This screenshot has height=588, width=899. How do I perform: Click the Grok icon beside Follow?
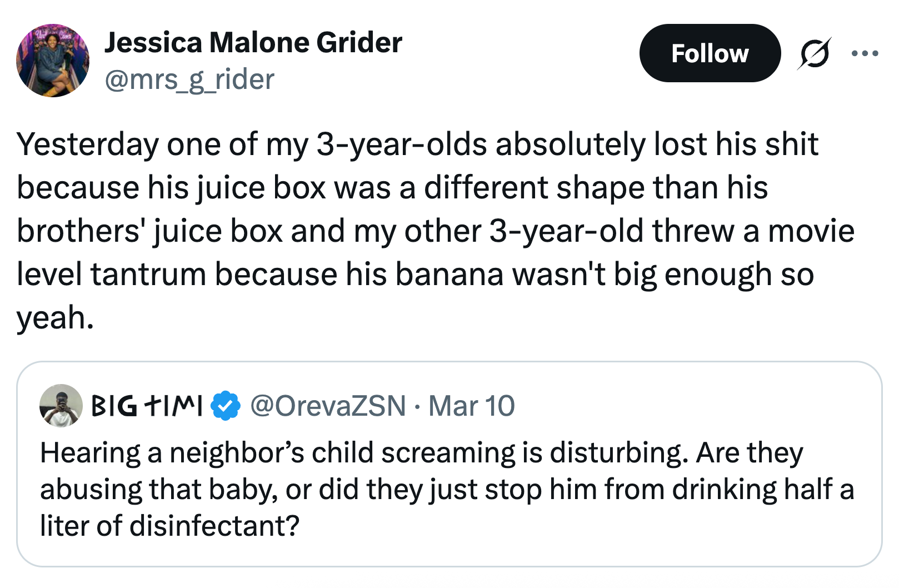[x=815, y=54]
